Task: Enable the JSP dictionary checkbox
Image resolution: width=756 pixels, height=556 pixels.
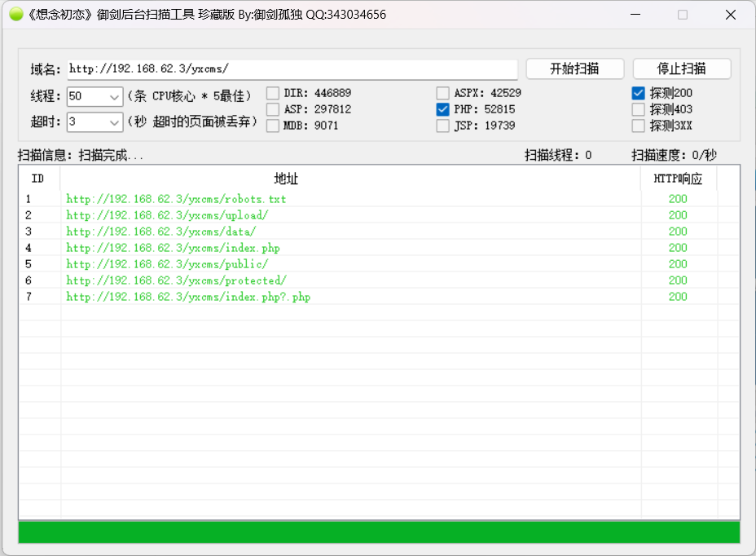Action: 442,126
